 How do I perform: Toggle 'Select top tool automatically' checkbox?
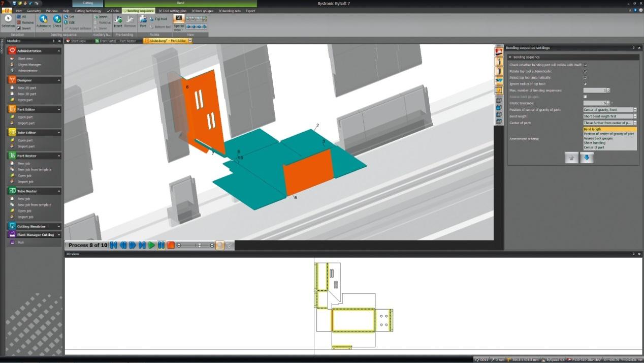pos(585,78)
